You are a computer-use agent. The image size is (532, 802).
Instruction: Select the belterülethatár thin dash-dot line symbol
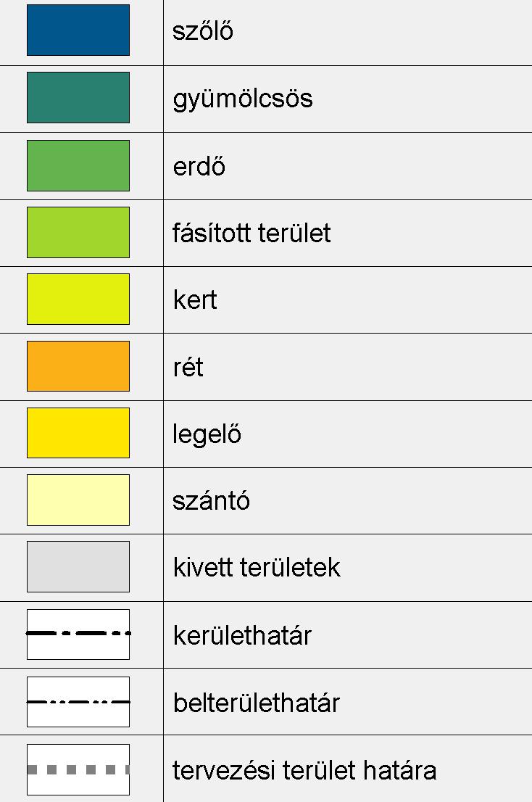(78, 702)
